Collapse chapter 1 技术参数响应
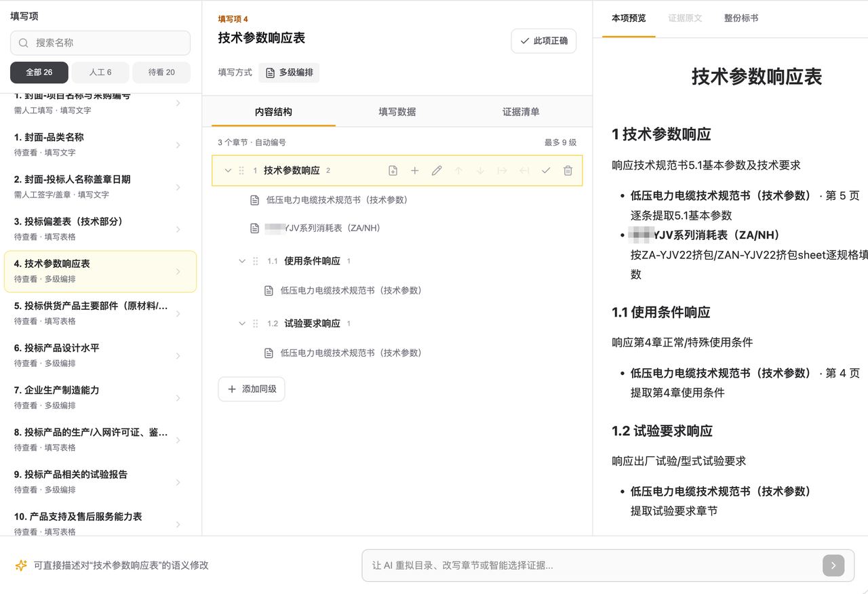The width and height of the screenshot is (868, 594). pos(228,171)
